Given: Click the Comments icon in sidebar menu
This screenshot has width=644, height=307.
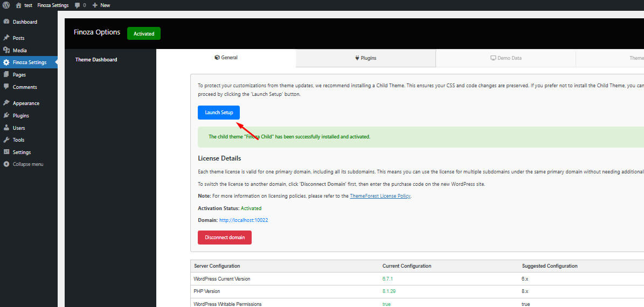Looking at the screenshot, I should (x=6, y=87).
